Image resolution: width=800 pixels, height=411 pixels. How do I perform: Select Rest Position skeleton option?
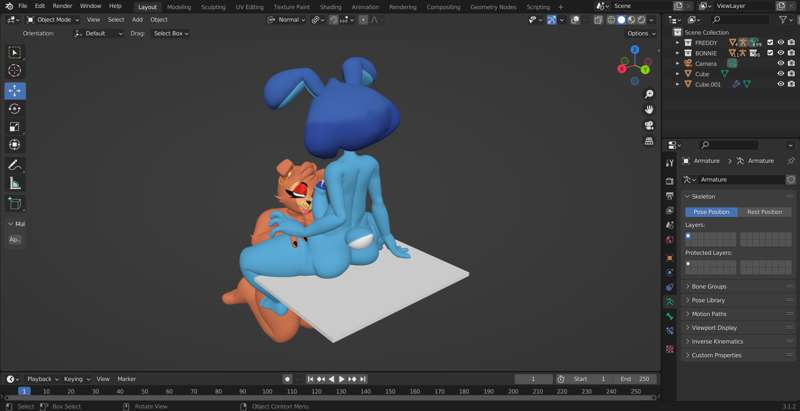point(764,212)
